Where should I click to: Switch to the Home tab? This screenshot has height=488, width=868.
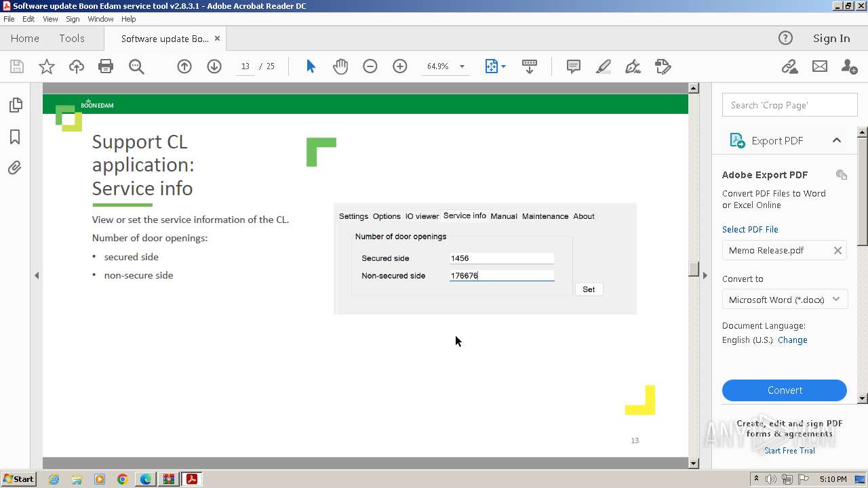(x=25, y=39)
